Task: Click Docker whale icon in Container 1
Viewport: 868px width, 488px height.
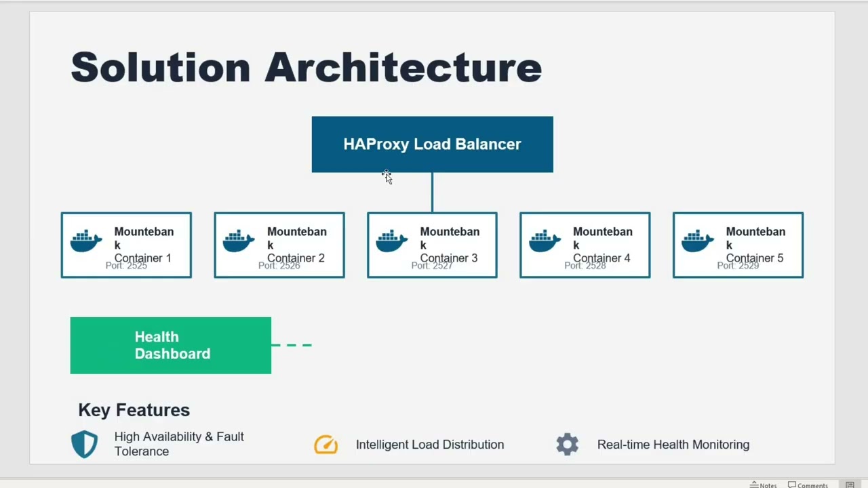Action: tap(86, 241)
